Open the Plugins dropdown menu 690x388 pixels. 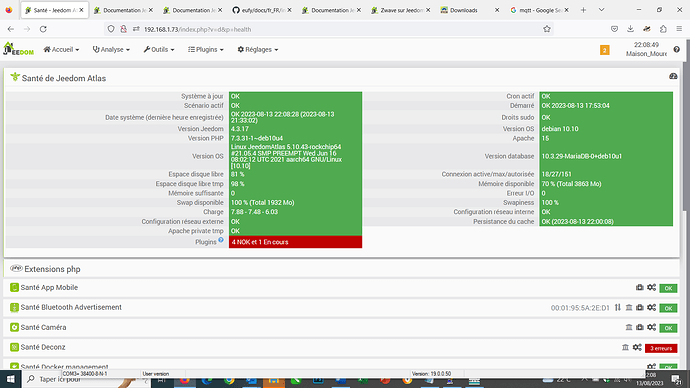pyautogui.click(x=206, y=50)
